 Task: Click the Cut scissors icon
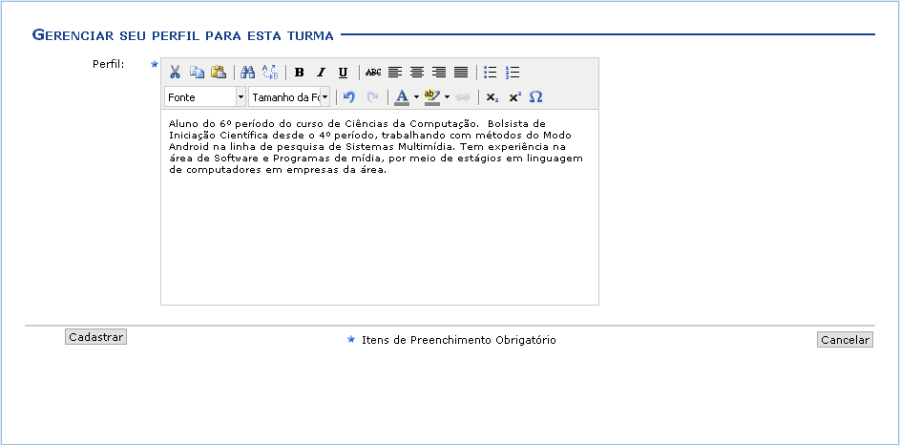[x=175, y=72]
